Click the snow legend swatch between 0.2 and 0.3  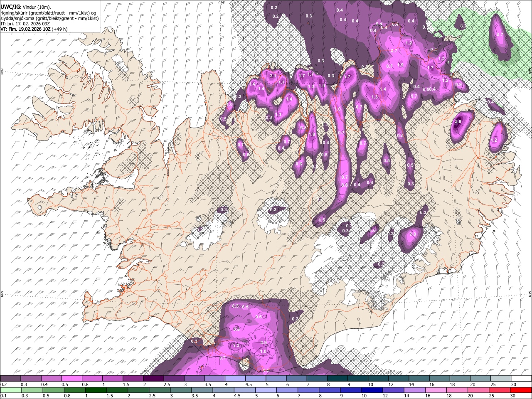click(x=10, y=378)
